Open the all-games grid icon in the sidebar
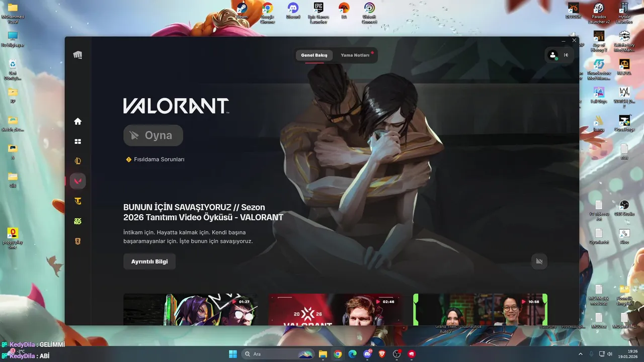The image size is (644, 362). click(77, 142)
